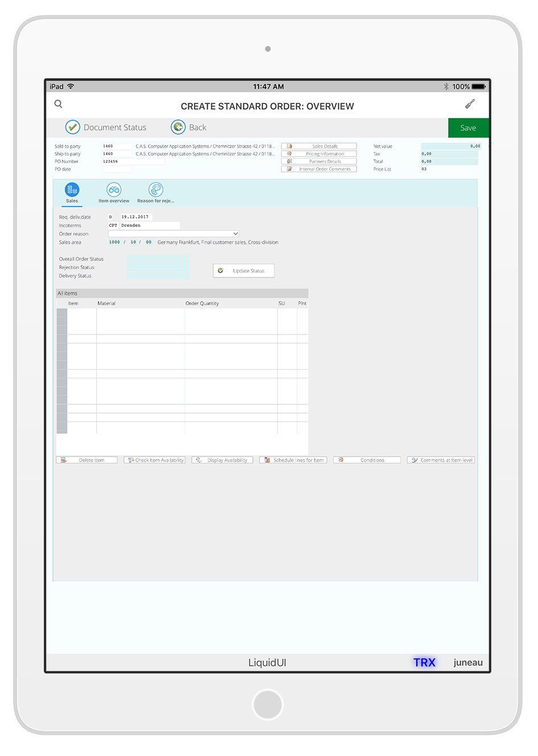Open Partners Details
The image size is (538, 756).
[x=319, y=162]
